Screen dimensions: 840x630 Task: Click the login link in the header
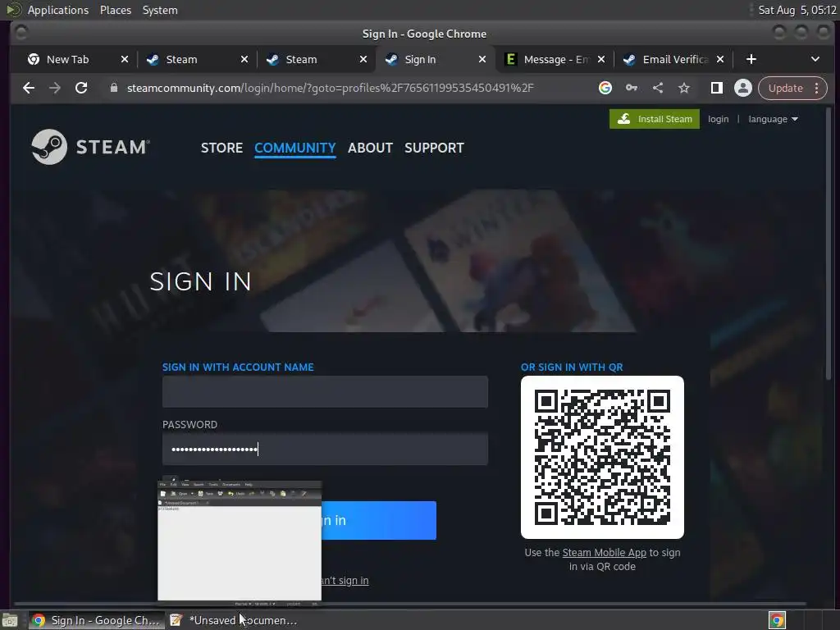(719, 119)
